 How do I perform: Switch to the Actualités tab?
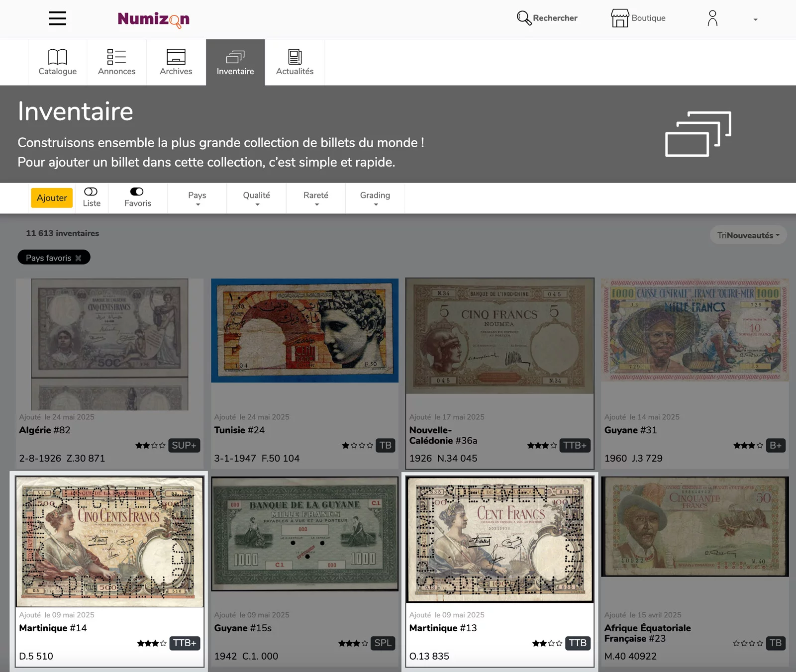coord(295,63)
